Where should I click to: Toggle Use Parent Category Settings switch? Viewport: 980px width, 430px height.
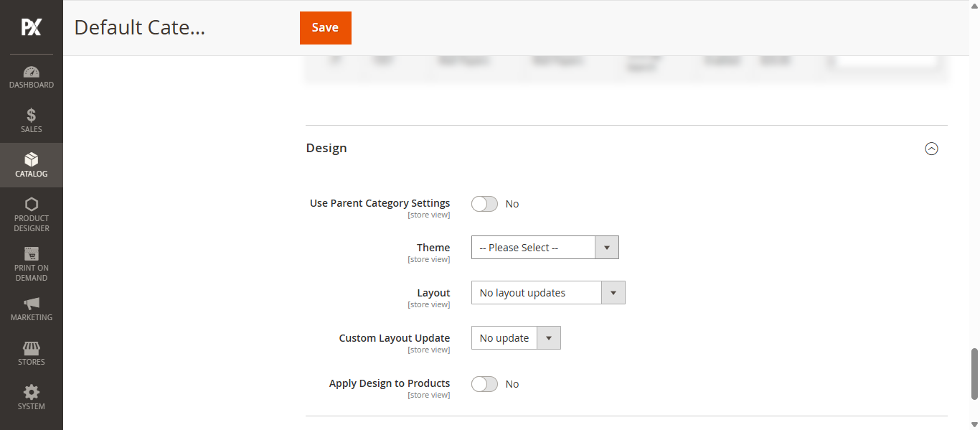click(x=484, y=204)
